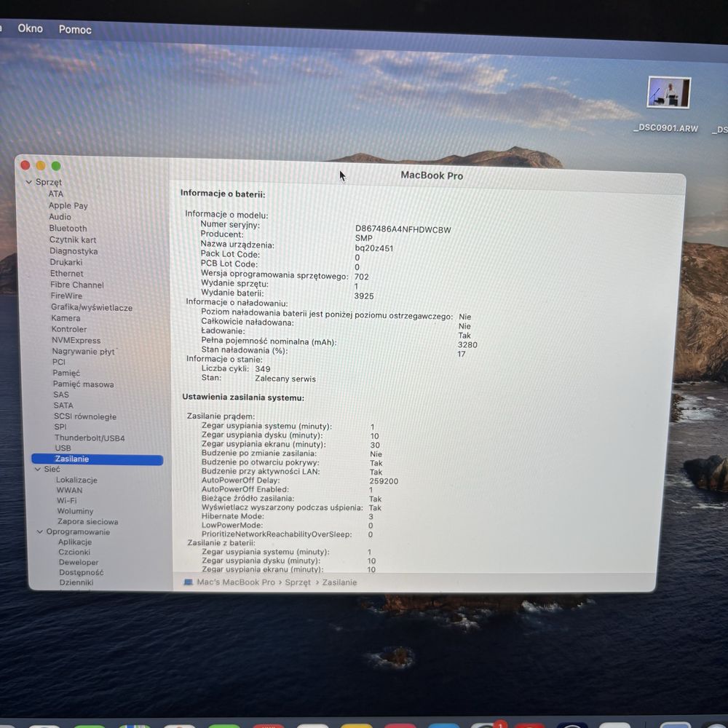The image size is (728, 728).
Task: Click the full capacity value 3280
Action: [x=467, y=344]
